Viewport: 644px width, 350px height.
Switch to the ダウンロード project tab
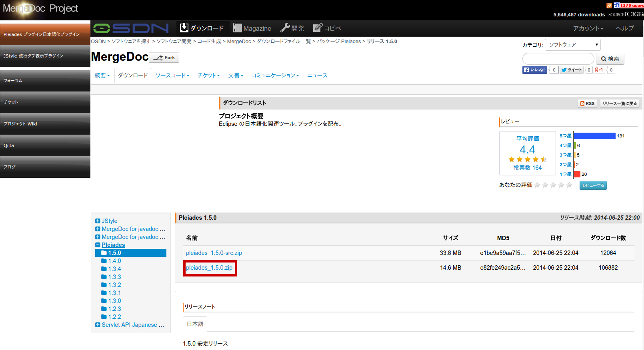tap(133, 76)
